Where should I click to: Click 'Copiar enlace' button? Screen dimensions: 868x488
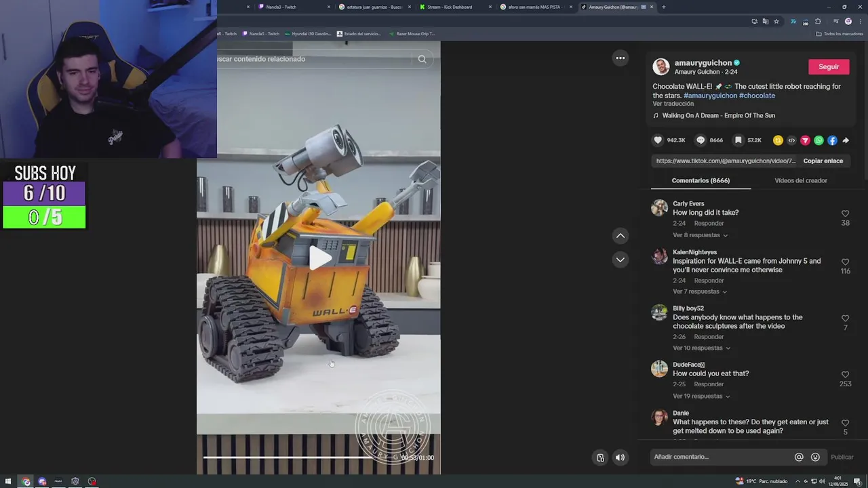click(x=823, y=161)
